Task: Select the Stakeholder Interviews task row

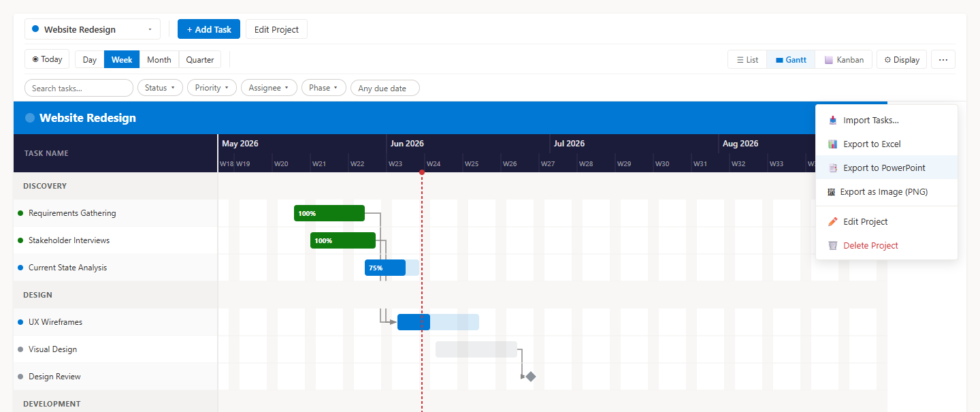Action: point(116,240)
